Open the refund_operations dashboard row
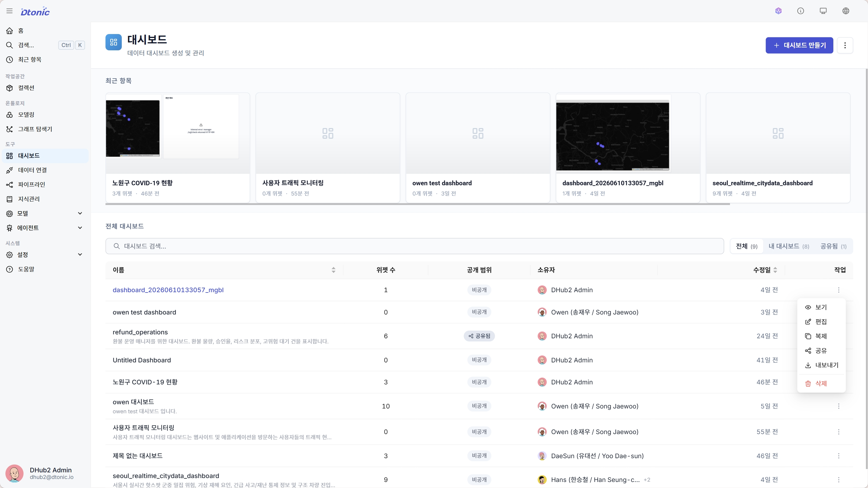Viewport: 868px width, 488px height. click(x=479, y=336)
